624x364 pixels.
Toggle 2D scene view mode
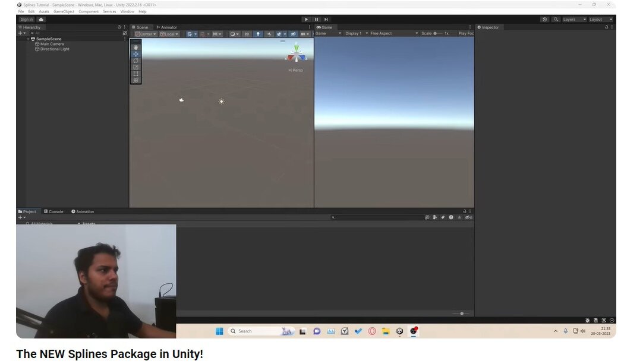pyautogui.click(x=247, y=34)
